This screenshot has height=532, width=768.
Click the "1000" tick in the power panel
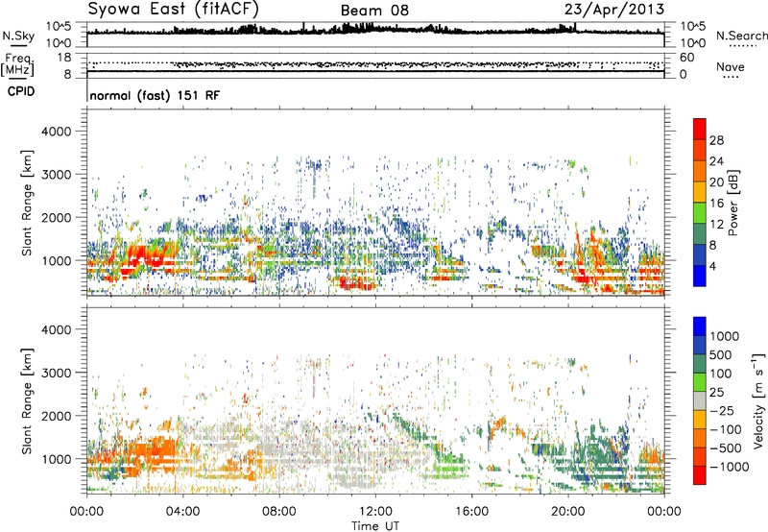(56, 260)
